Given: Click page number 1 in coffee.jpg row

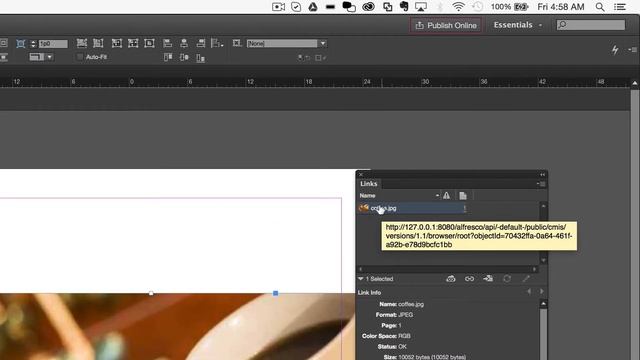Looking at the screenshot, I should coord(464,208).
